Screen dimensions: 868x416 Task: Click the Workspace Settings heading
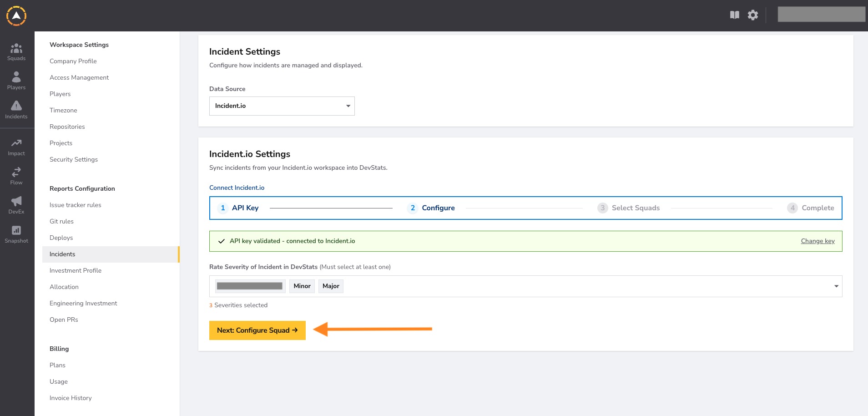click(x=79, y=45)
